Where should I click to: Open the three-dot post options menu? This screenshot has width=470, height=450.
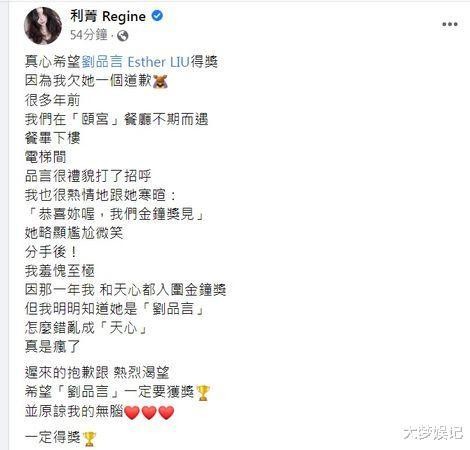[450, 24]
